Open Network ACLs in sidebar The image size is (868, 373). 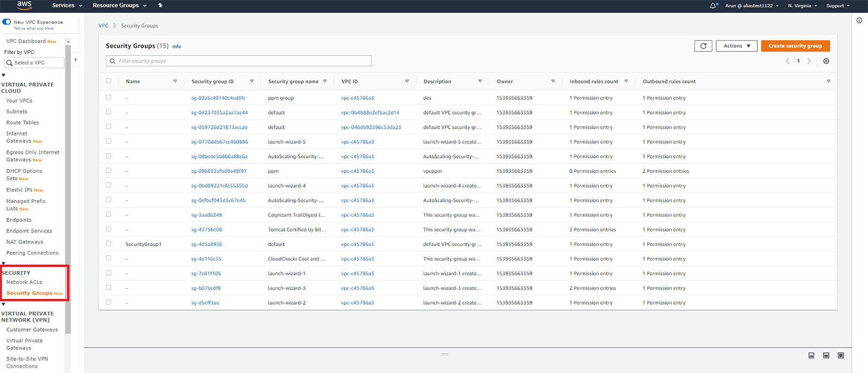pos(24,282)
